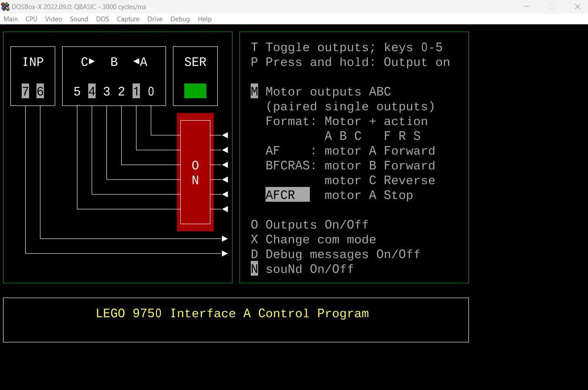Click the green SER status swatch
Screen dimensions: 588x390
195,91
